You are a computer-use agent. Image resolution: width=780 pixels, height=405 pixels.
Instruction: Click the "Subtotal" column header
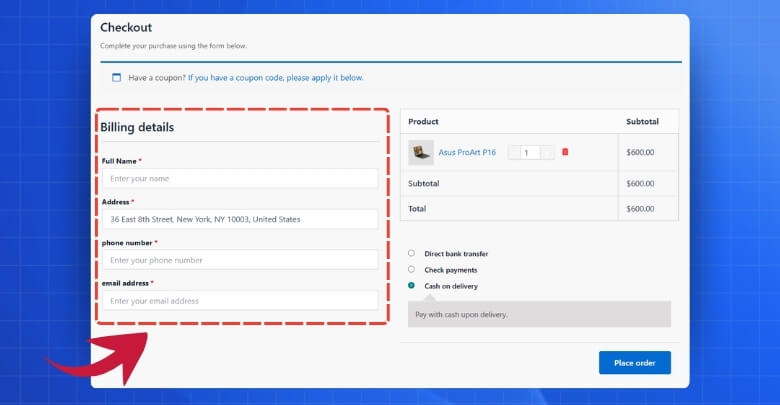tap(642, 121)
